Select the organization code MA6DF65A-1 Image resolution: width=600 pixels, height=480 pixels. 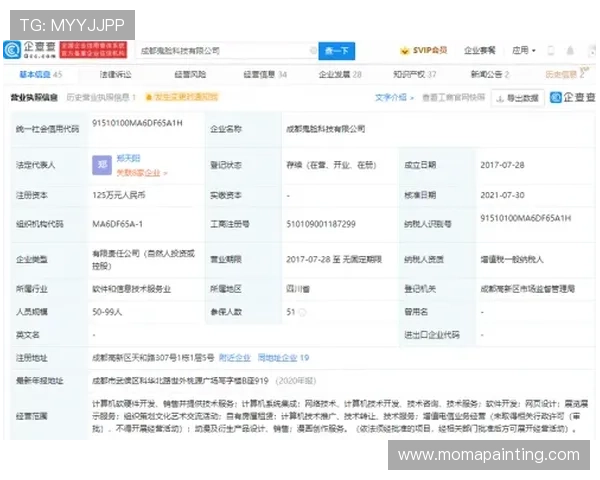(117, 224)
